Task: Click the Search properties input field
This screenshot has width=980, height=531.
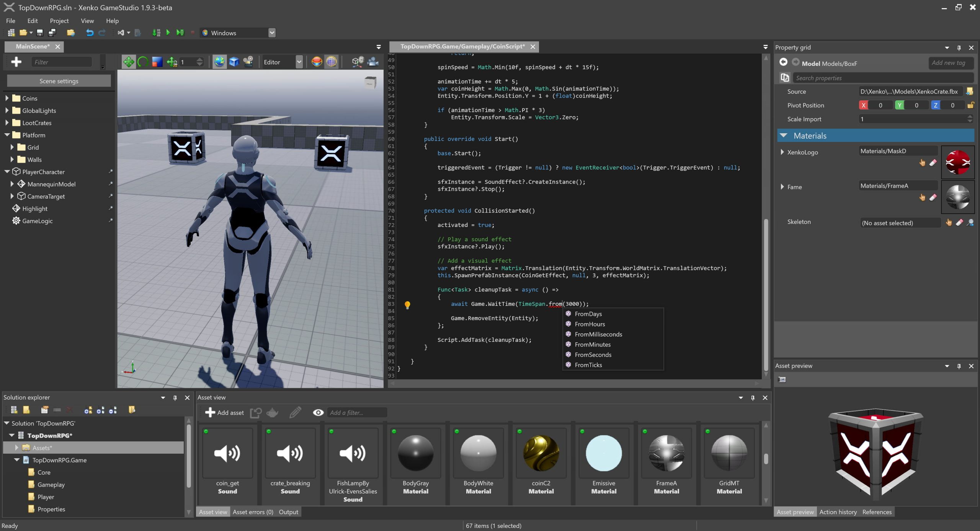Action: point(880,78)
